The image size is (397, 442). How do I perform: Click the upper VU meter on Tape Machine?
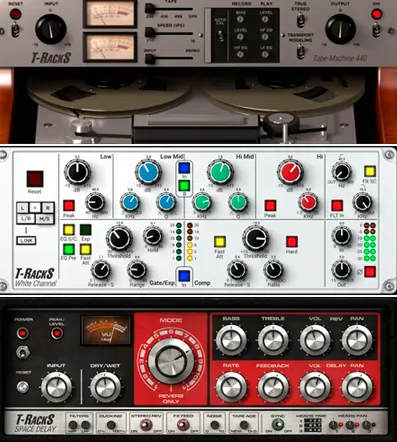(x=110, y=14)
